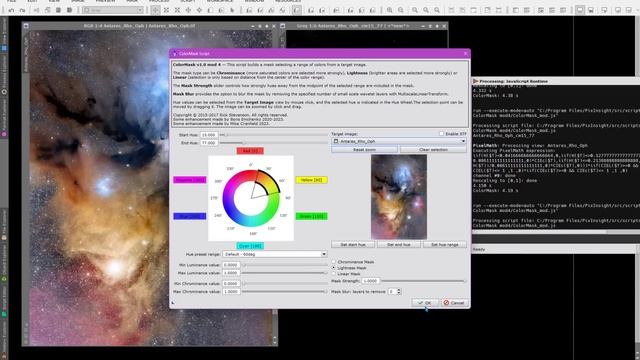
Task: Click the End hue input field
Action: point(209,143)
